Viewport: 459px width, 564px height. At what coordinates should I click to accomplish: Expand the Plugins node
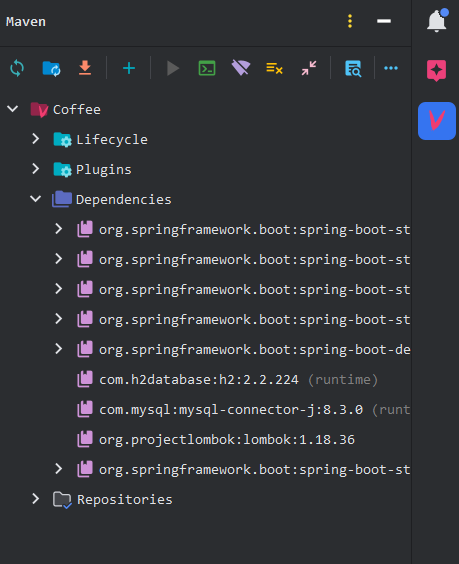35,169
